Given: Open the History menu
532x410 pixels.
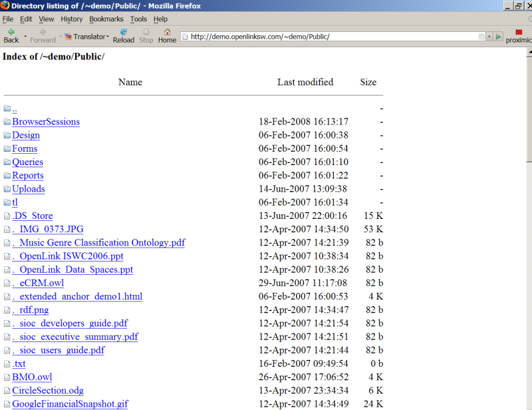Looking at the screenshot, I should 71,19.
